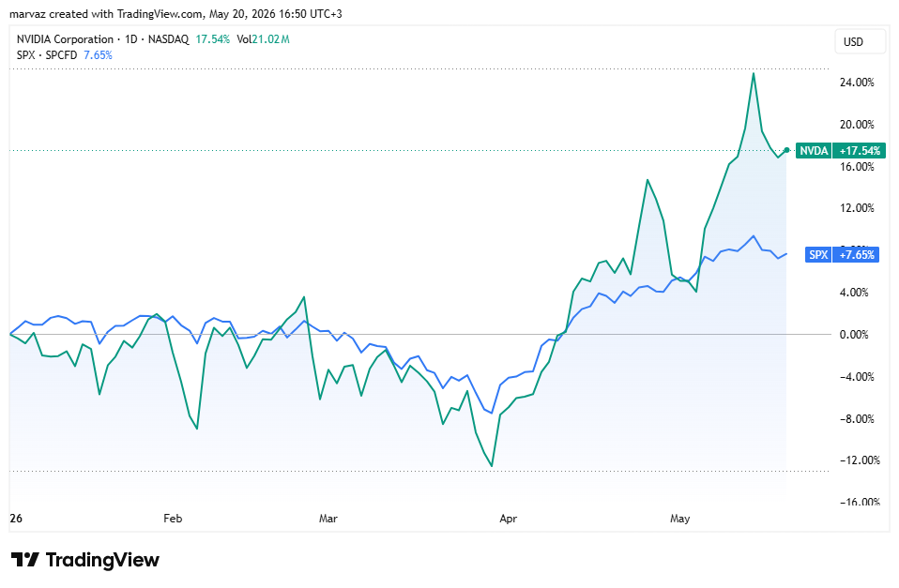Click the NVDA price label tag
The height and width of the screenshot is (588, 899).
pyautogui.click(x=814, y=151)
